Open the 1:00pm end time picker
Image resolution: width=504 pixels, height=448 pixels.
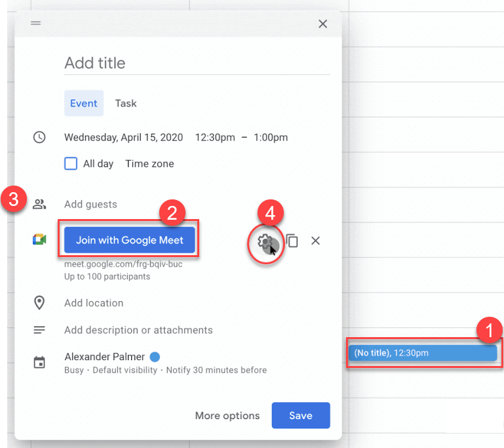tap(271, 137)
